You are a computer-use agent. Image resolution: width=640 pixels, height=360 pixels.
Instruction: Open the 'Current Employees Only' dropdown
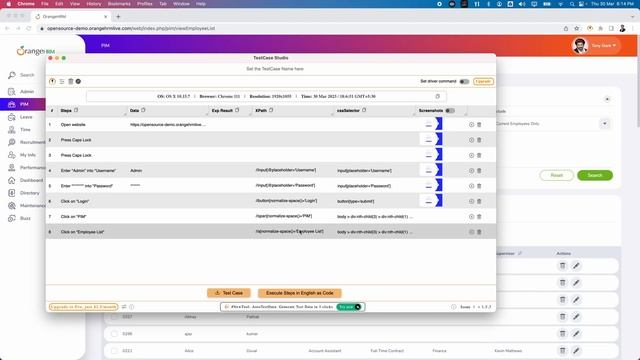coord(604,124)
